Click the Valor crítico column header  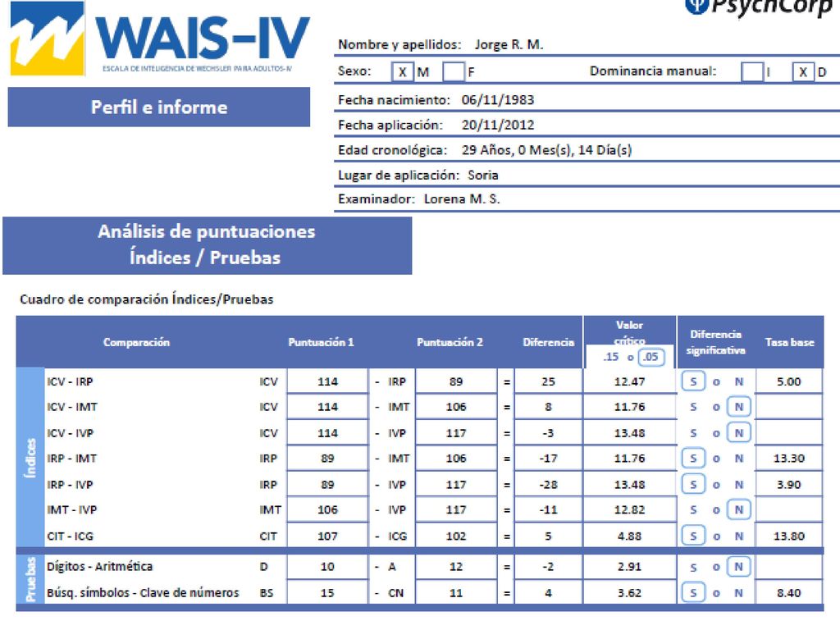(629, 332)
